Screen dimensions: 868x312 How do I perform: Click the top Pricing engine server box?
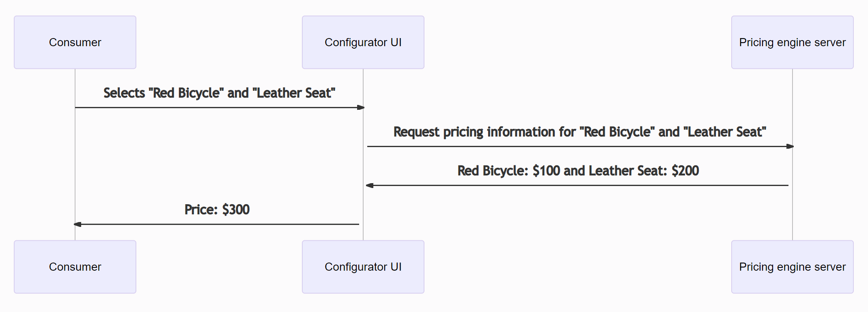coord(792,42)
